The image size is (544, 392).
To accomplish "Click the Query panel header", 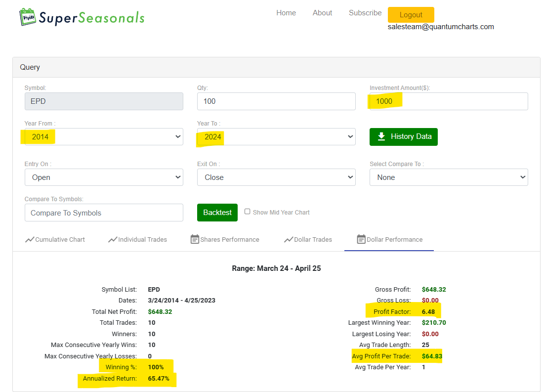I will (x=276, y=67).
